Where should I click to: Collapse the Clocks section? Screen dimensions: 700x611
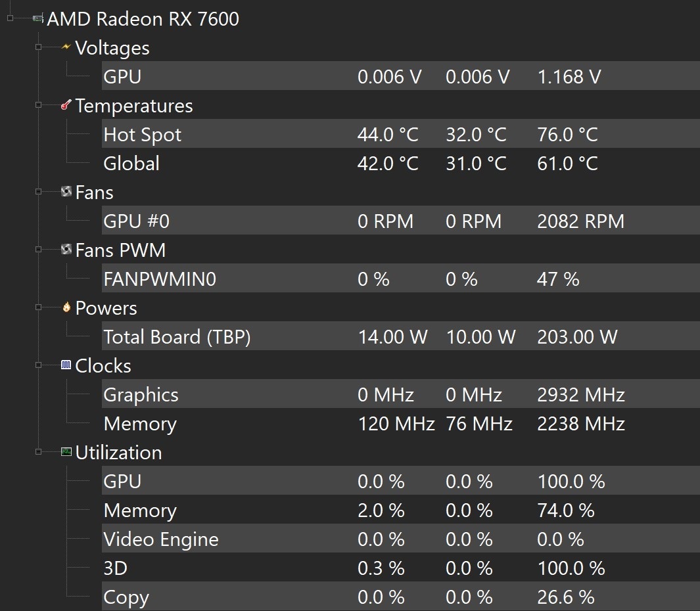point(38,365)
